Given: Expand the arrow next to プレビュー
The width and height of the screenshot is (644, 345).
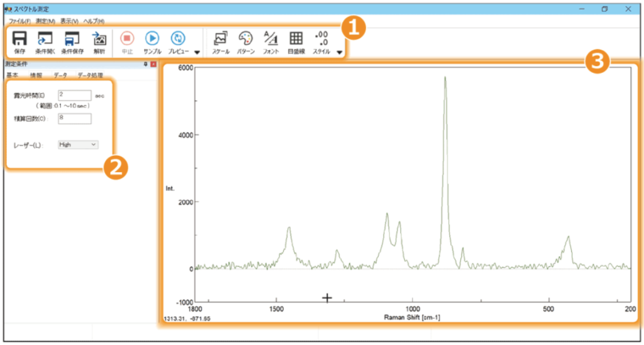Looking at the screenshot, I should coord(197,53).
